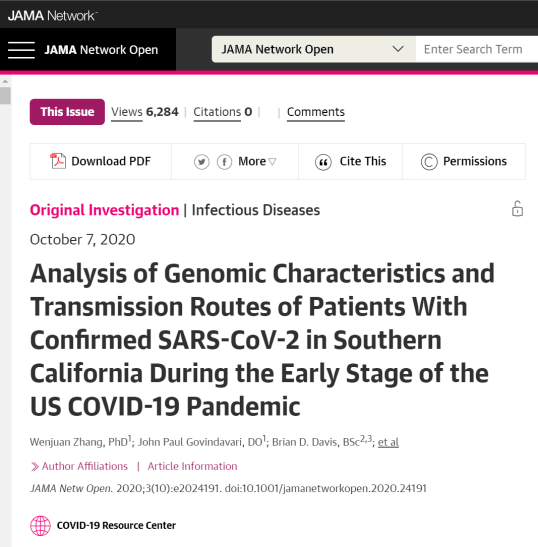The image size is (538, 547).
Task: Click the COVID-19 Resource Center globe icon
Action: [40, 525]
